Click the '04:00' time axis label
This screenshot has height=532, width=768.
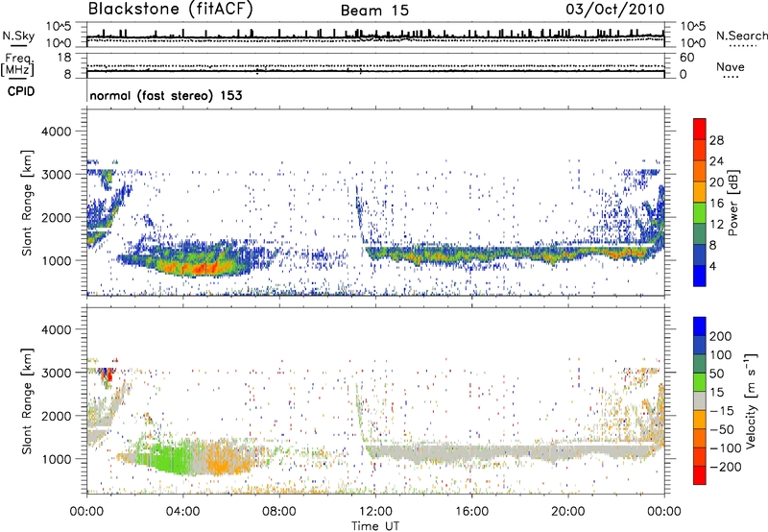(183, 512)
